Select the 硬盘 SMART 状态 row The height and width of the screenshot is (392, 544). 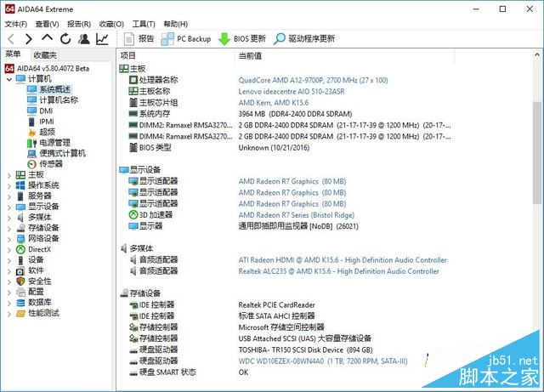point(290,372)
